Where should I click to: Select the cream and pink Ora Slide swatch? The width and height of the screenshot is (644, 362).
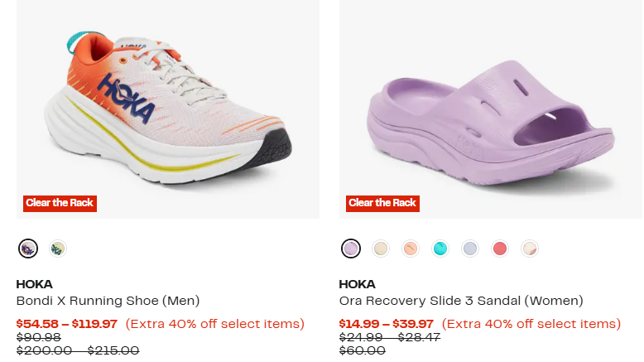(530, 249)
